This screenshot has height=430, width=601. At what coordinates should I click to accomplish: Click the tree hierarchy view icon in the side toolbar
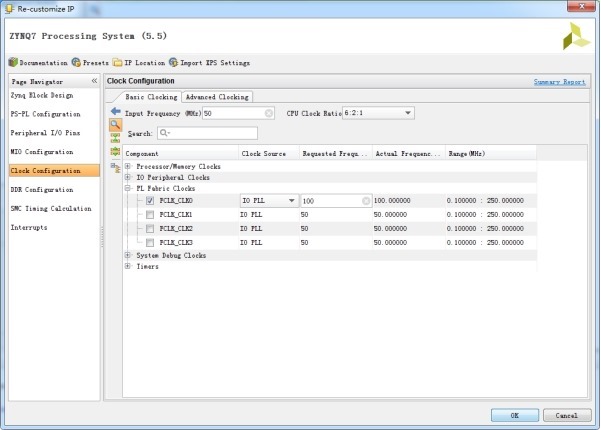pyautogui.click(x=115, y=167)
